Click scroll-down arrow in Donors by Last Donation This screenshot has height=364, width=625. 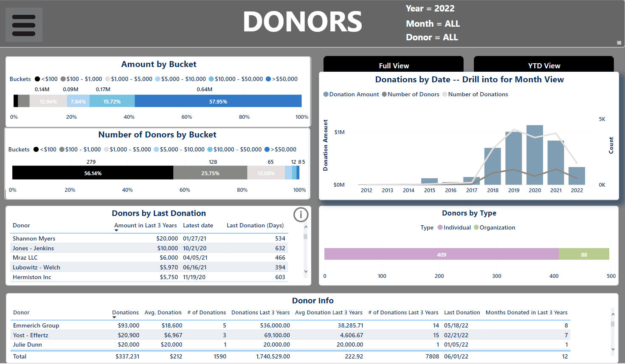305,272
